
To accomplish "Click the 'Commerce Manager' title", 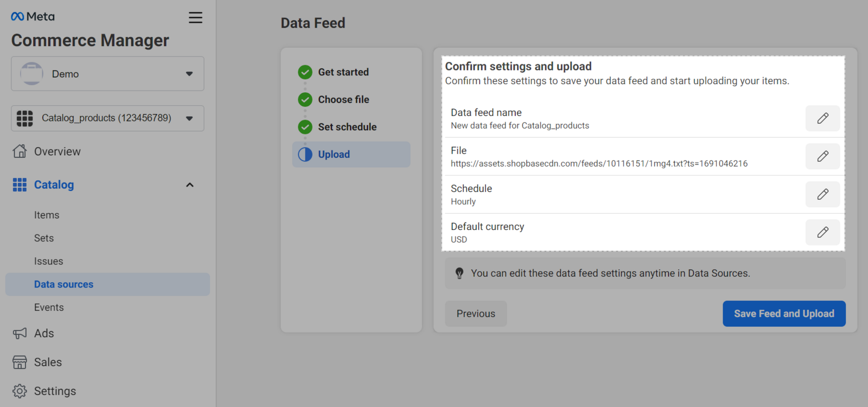I will tap(90, 41).
